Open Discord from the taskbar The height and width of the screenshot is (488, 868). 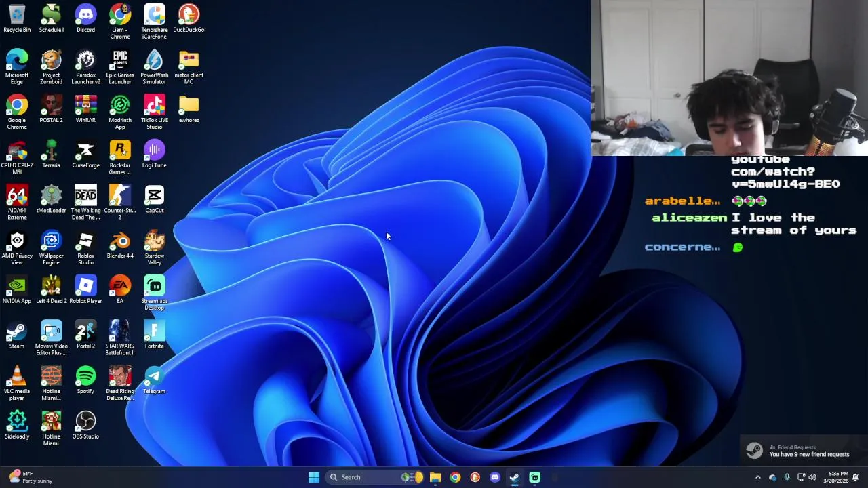495,477
